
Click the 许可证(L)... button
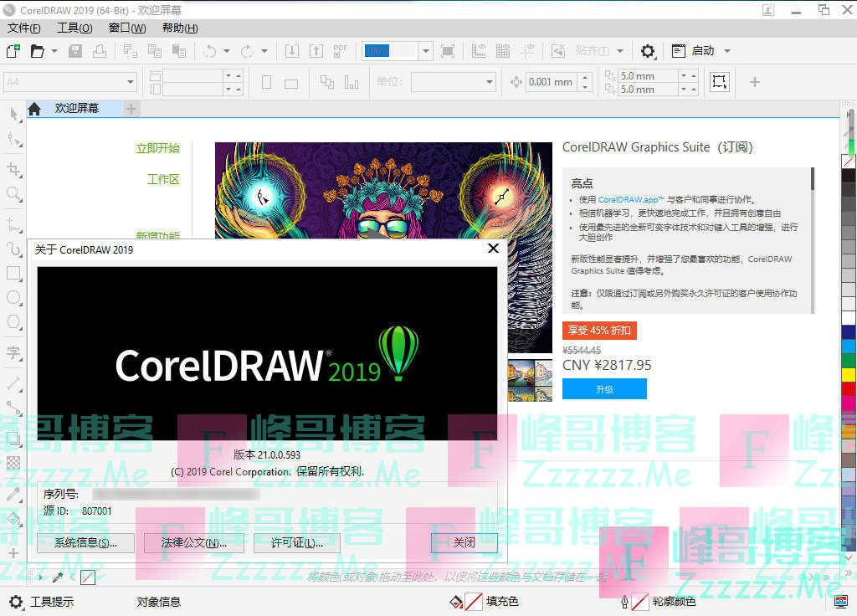[296, 542]
